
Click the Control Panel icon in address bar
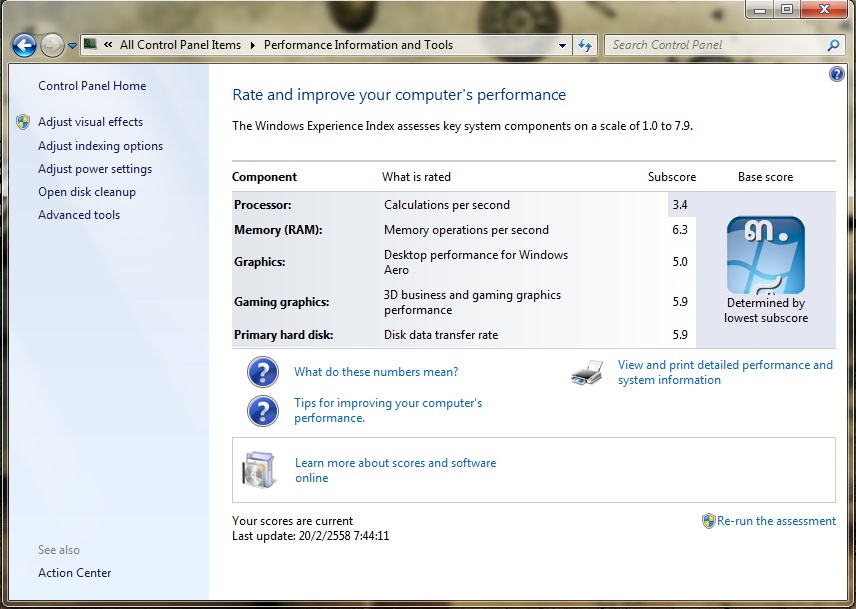pos(90,44)
